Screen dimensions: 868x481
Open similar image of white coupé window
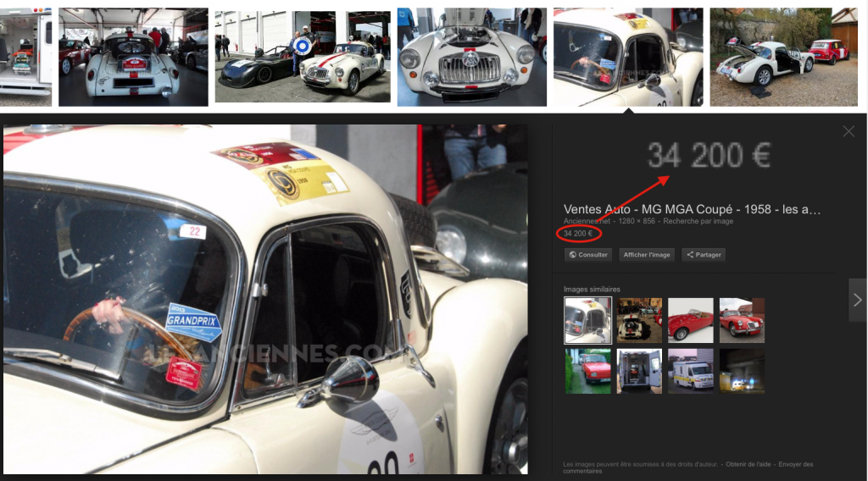588,320
